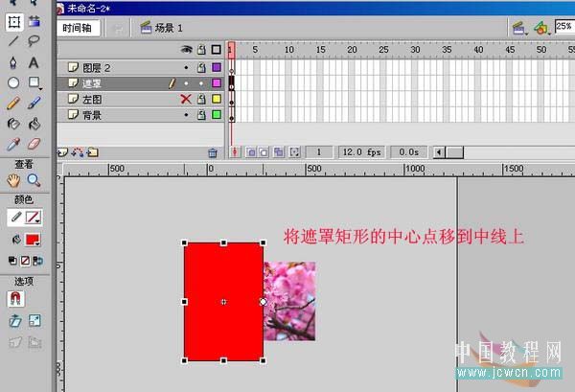Click the purple outline swatch of 图层 2
This screenshot has width=575, height=392.
tap(217, 67)
